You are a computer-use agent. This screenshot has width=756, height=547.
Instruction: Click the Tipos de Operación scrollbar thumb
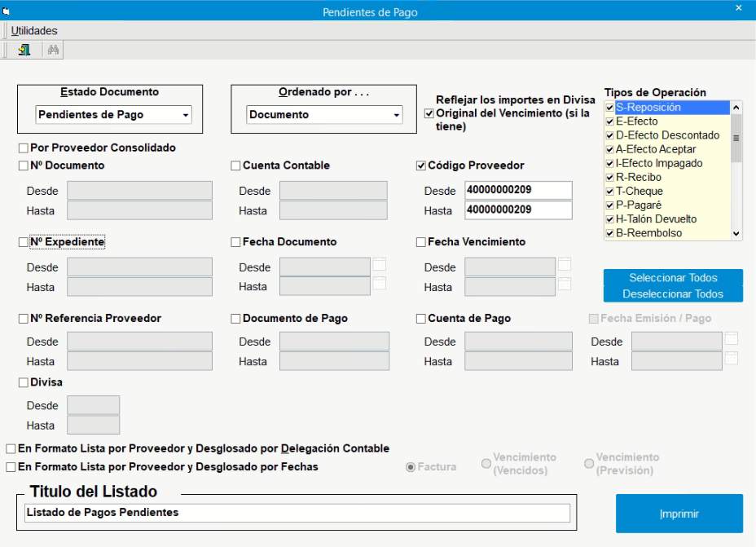coord(736,139)
